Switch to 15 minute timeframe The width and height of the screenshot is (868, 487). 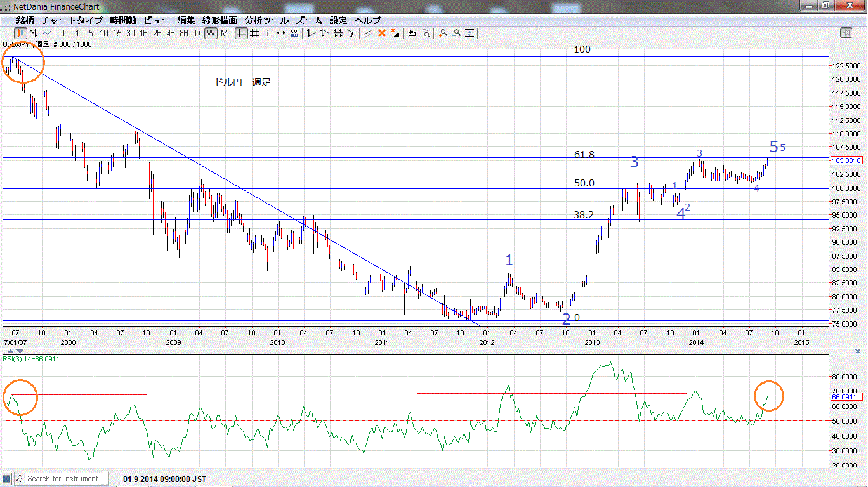(x=117, y=33)
